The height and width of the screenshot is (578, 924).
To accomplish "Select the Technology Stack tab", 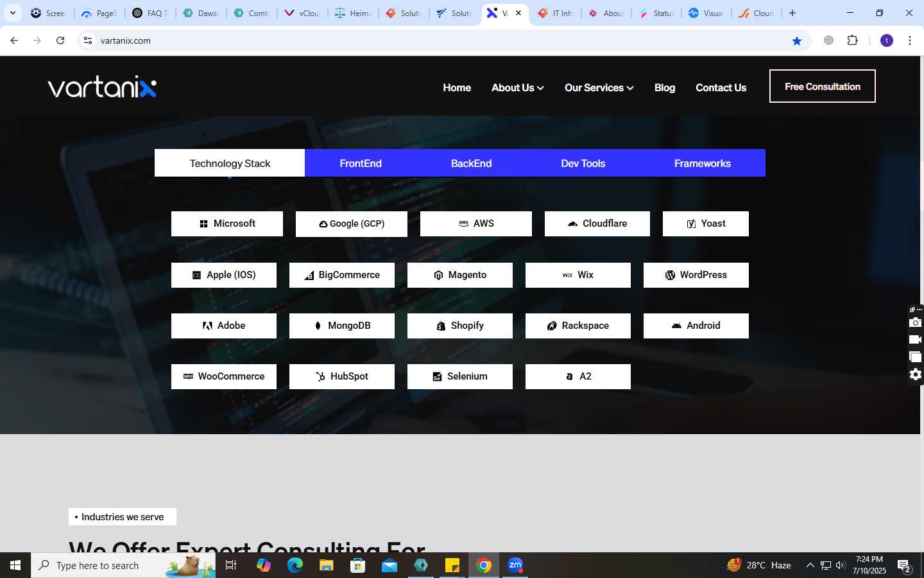I will [x=230, y=163].
